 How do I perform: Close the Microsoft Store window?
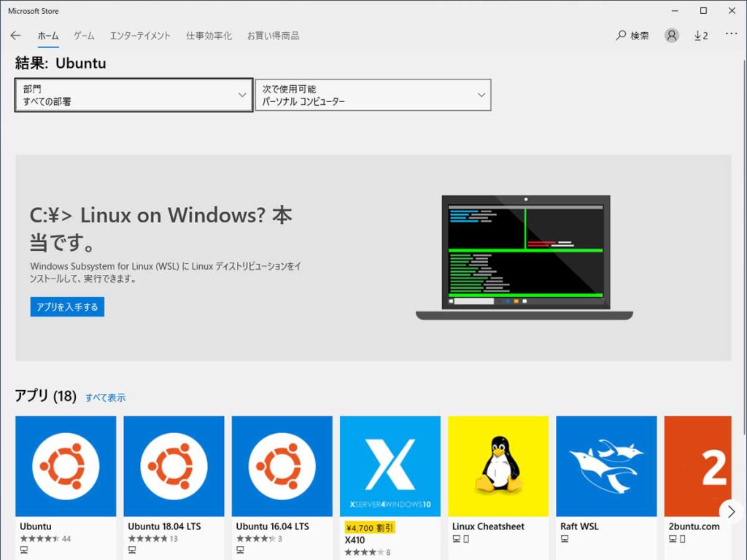[732, 10]
